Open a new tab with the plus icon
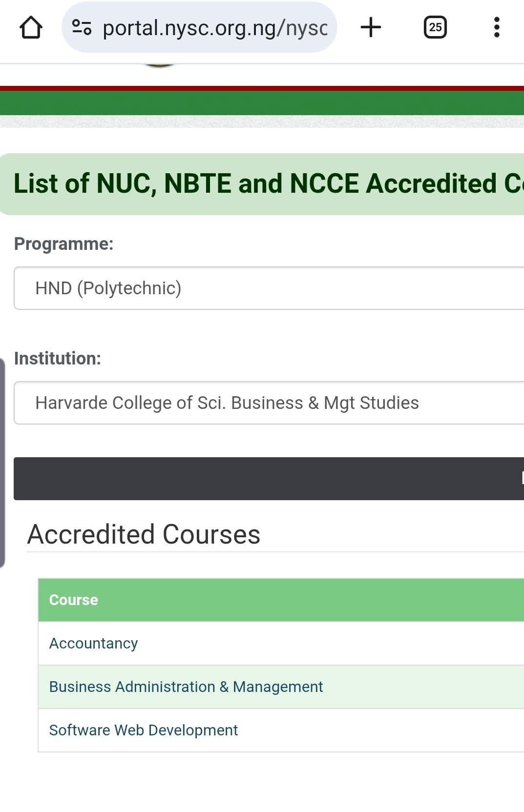This screenshot has width=524, height=812. click(x=370, y=27)
